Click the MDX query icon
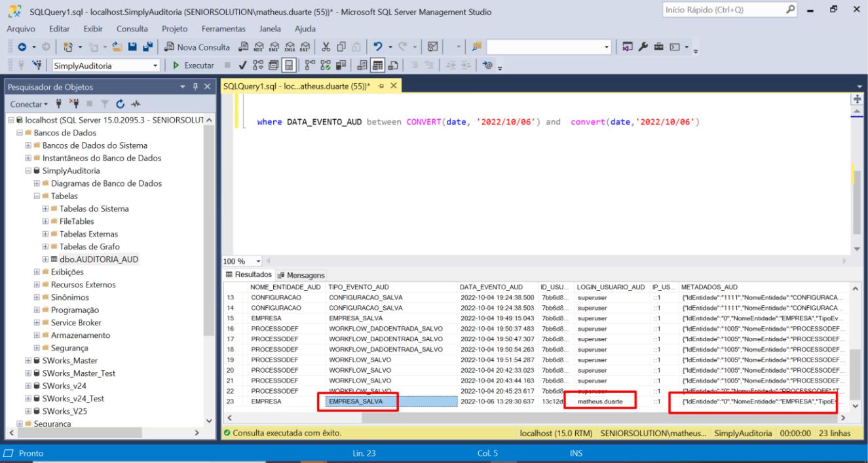868x463 pixels. [x=258, y=46]
